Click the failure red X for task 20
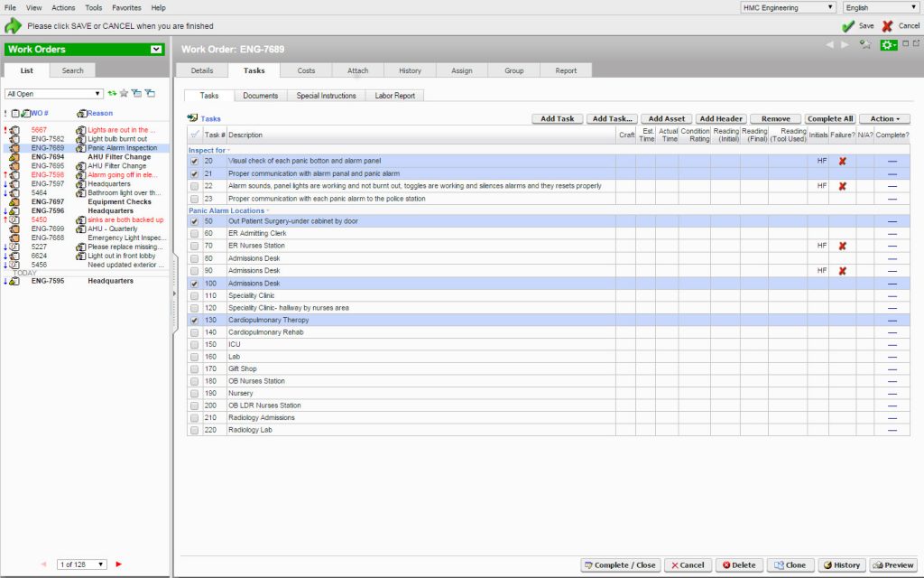 coord(843,161)
